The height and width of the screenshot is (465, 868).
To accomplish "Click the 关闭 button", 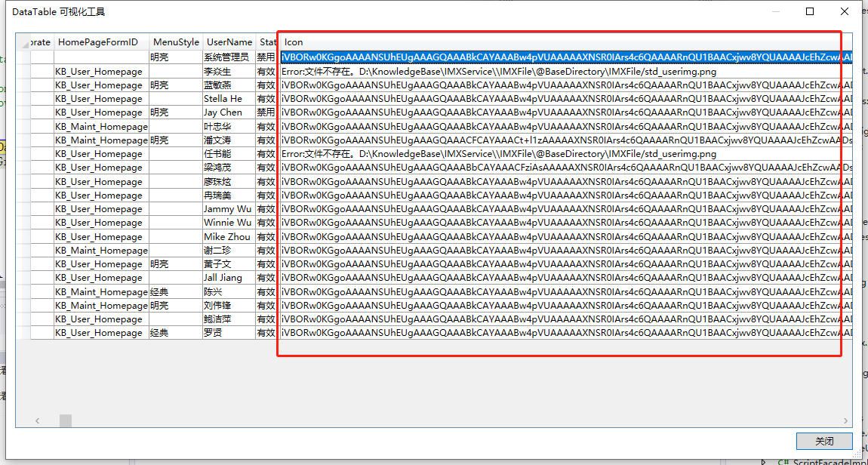I will (x=824, y=441).
